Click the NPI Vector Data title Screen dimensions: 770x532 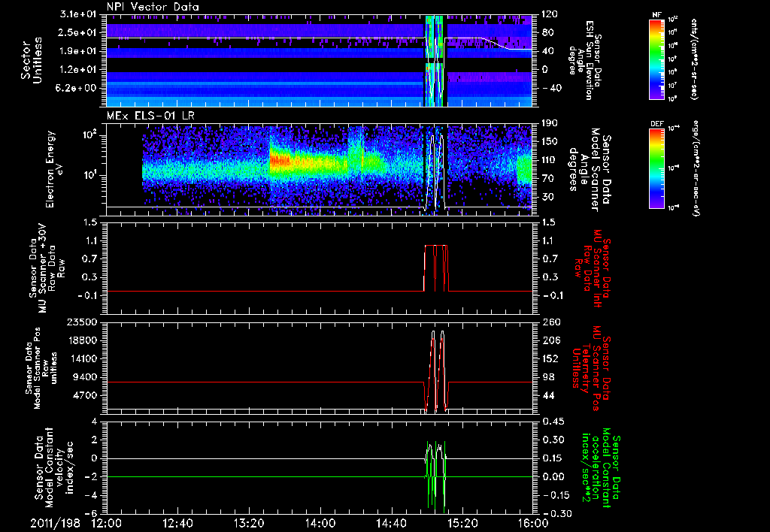tap(153, 7)
